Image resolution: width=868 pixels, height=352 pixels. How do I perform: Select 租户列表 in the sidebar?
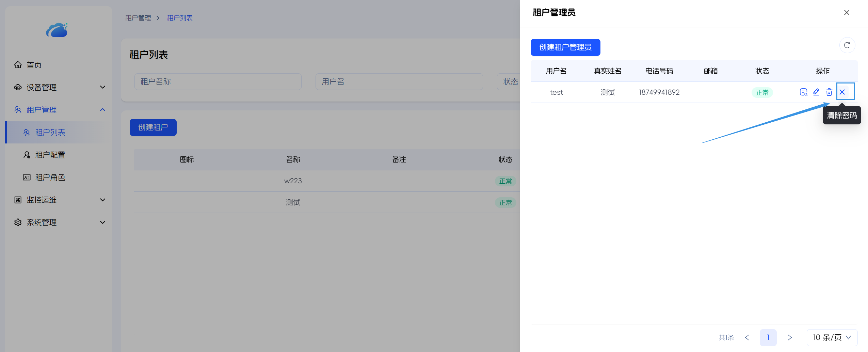(x=59, y=132)
